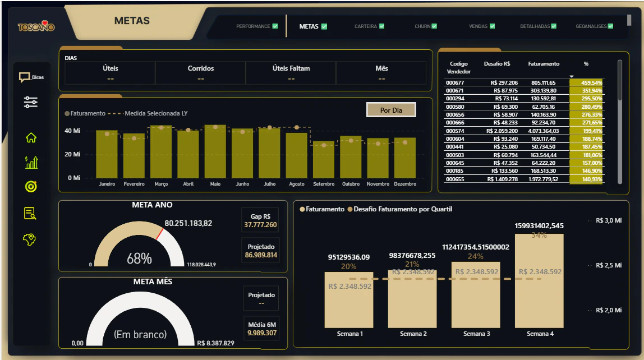The image size is (644, 360).
Task: Click the Semana 3 bar
Action: (476, 295)
